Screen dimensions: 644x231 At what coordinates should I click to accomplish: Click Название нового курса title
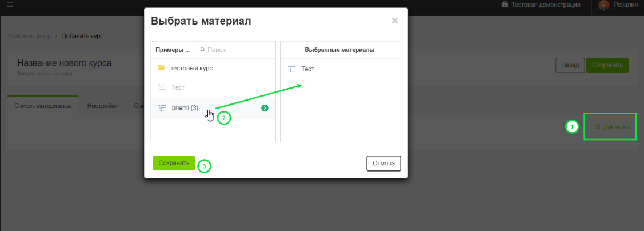click(65, 63)
